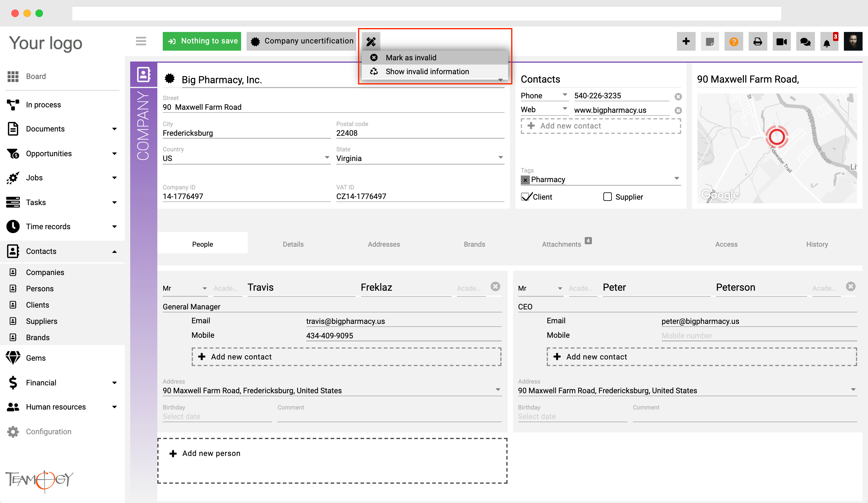Click the Street input field
Screen dimensions: 868x503
[x=333, y=107]
